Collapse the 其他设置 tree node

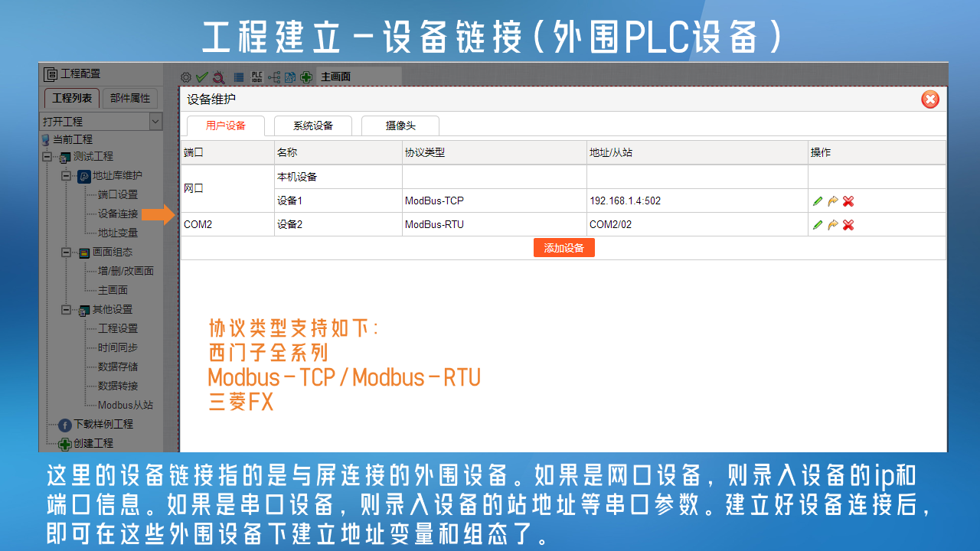click(67, 310)
